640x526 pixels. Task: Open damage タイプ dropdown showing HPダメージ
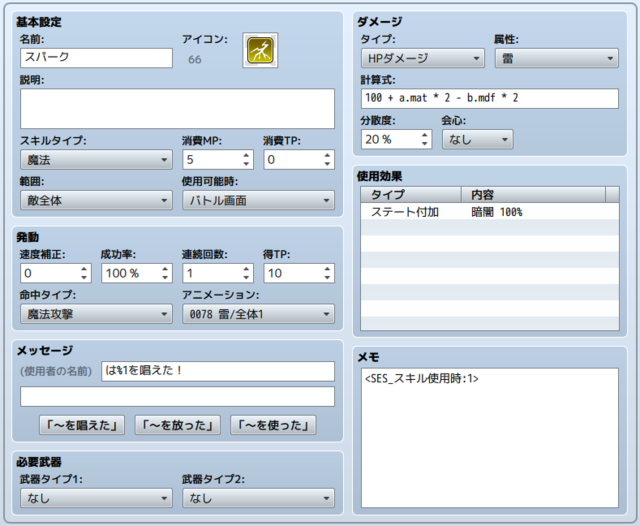coord(423,58)
